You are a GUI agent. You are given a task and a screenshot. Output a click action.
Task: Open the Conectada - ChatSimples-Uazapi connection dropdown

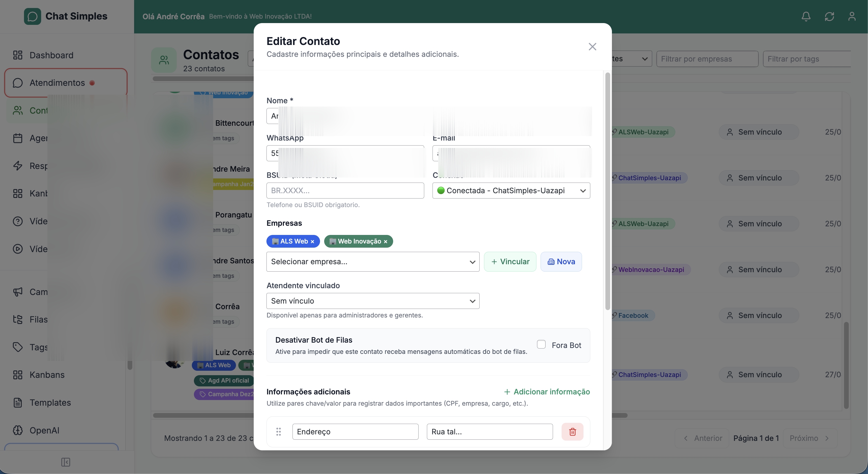511,190
